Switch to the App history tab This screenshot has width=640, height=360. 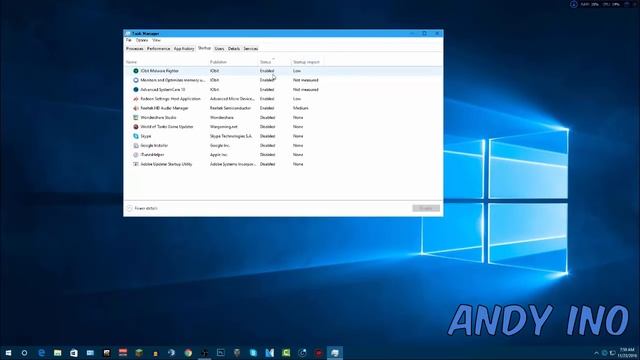184,49
